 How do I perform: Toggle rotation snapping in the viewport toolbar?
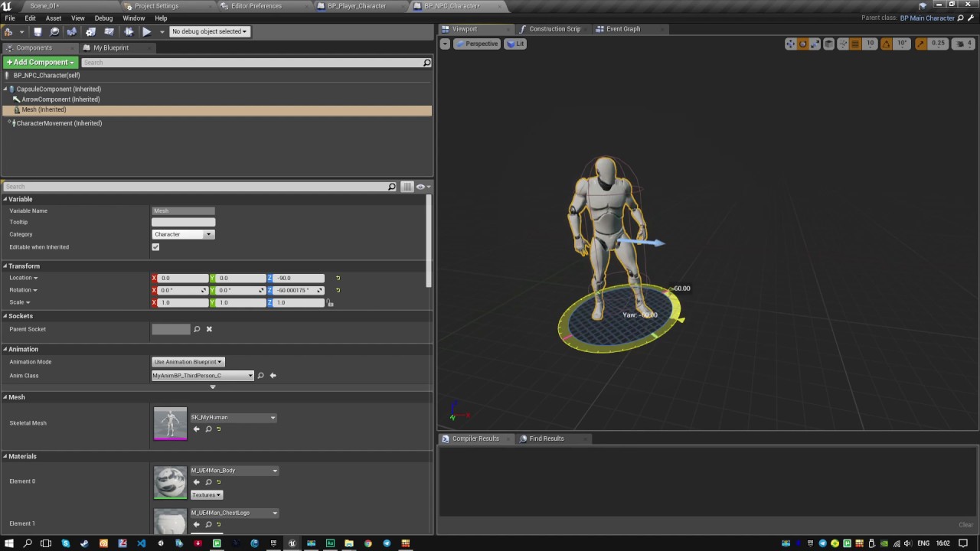coord(887,44)
